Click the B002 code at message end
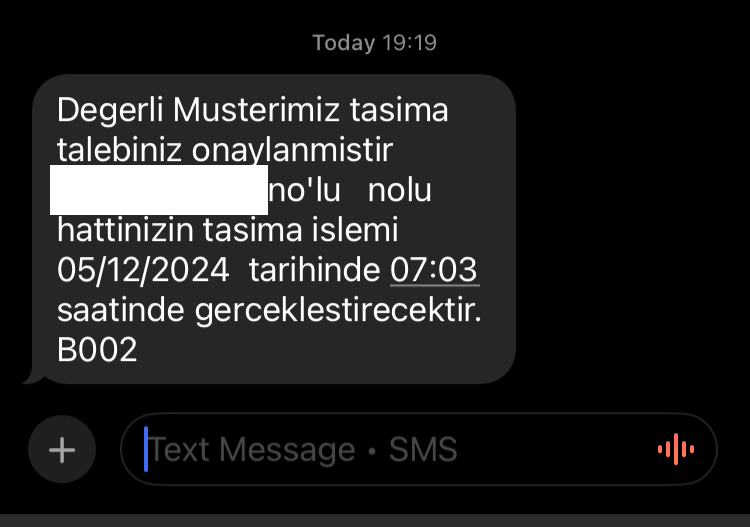The width and height of the screenshot is (750, 527). point(97,350)
